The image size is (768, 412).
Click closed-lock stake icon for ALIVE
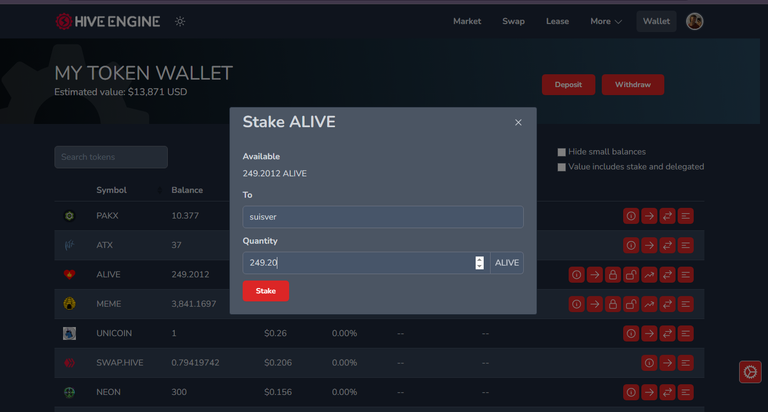click(x=613, y=275)
